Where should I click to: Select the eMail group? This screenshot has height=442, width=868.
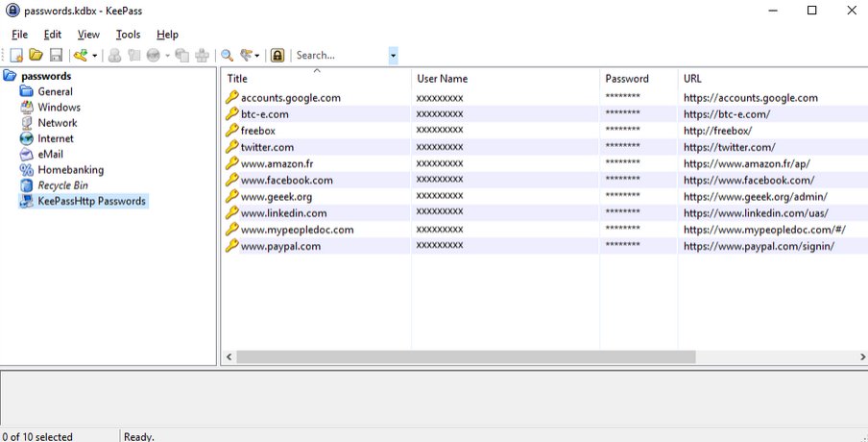point(50,154)
